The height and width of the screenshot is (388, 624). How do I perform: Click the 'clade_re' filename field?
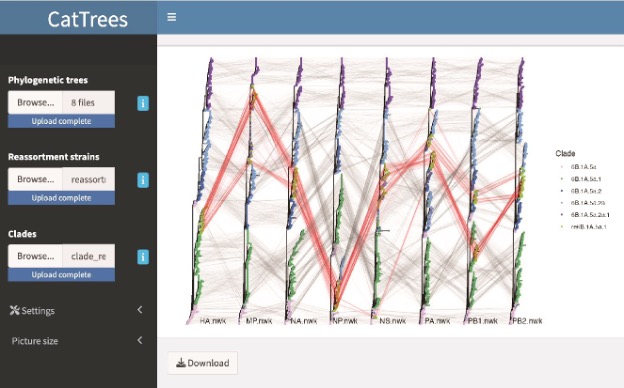tap(89, 256)
